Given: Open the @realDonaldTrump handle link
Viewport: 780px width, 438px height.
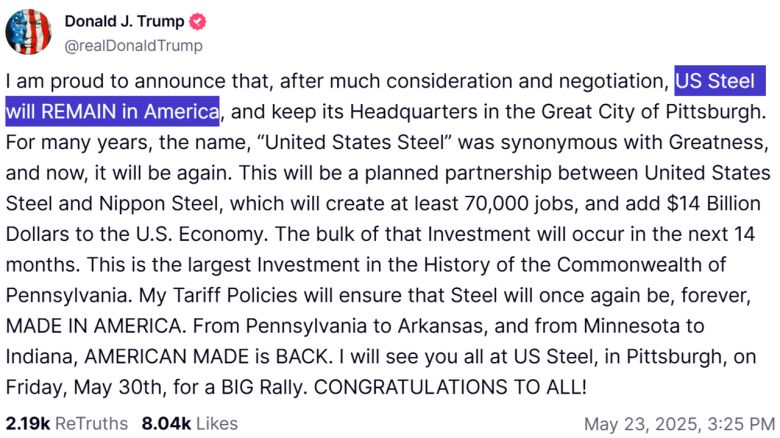Looking at the screenshot, I should coord(133,46).
